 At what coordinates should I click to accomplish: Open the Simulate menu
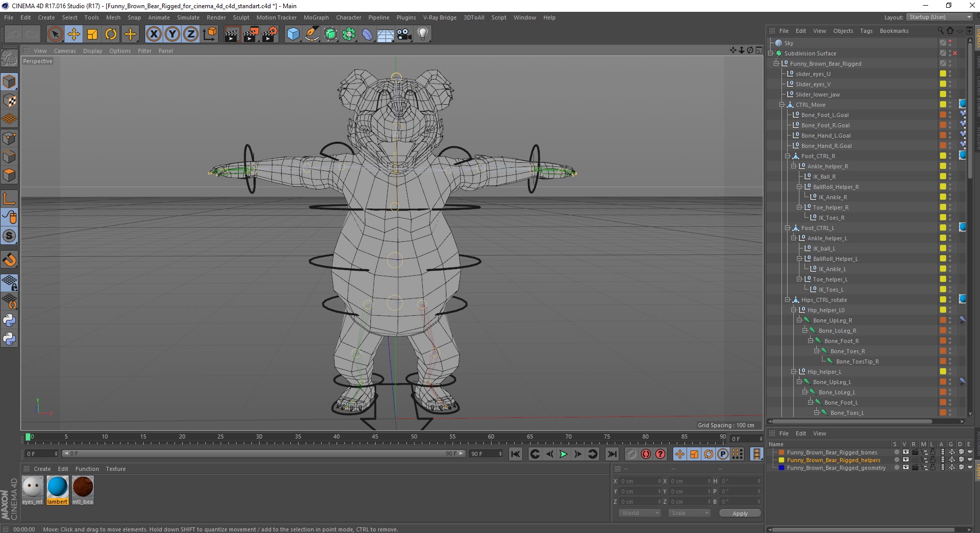(188, 17)
